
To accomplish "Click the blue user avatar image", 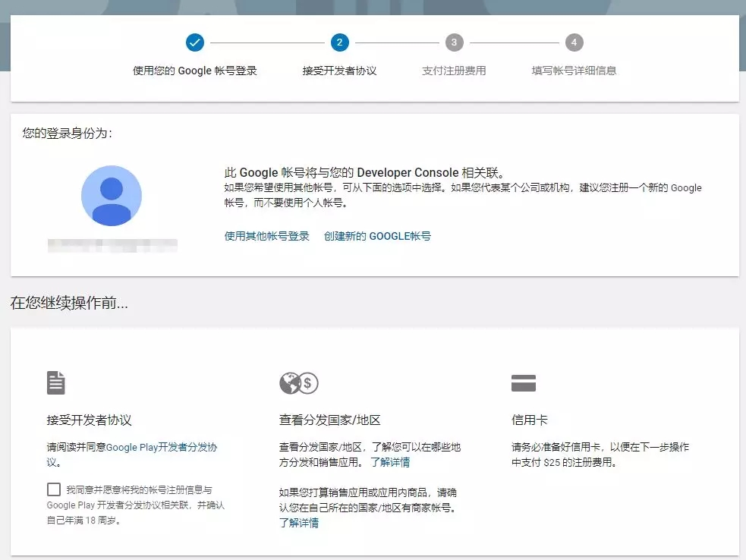I will 112,196.
